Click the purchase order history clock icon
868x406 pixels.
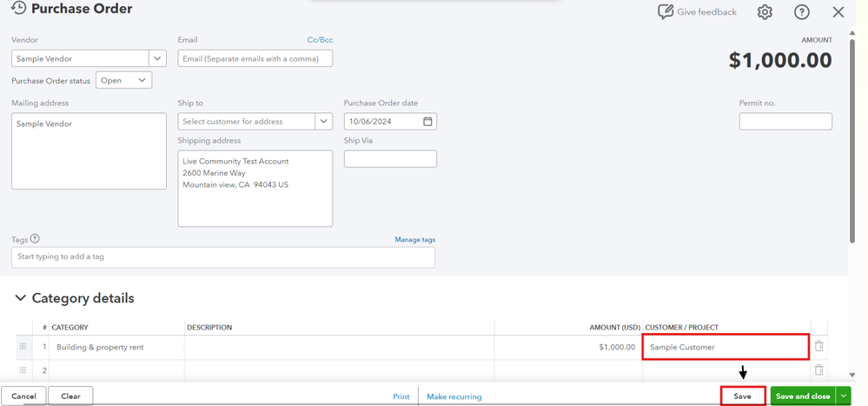coord(18,10)
